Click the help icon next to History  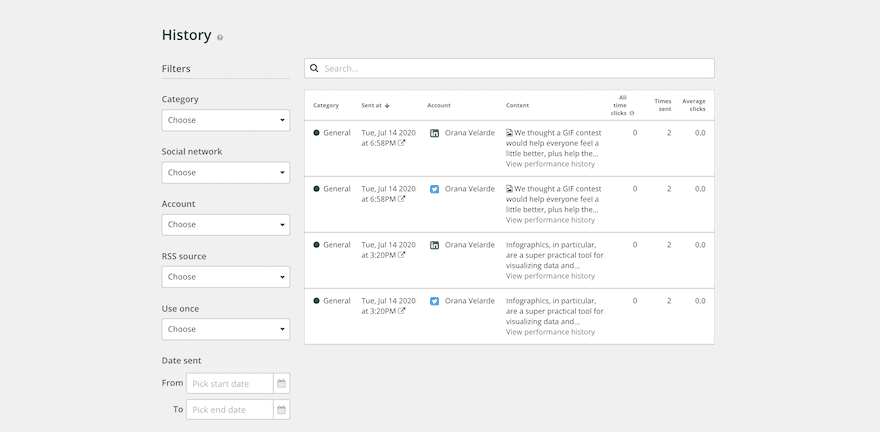tap(220, 38)
